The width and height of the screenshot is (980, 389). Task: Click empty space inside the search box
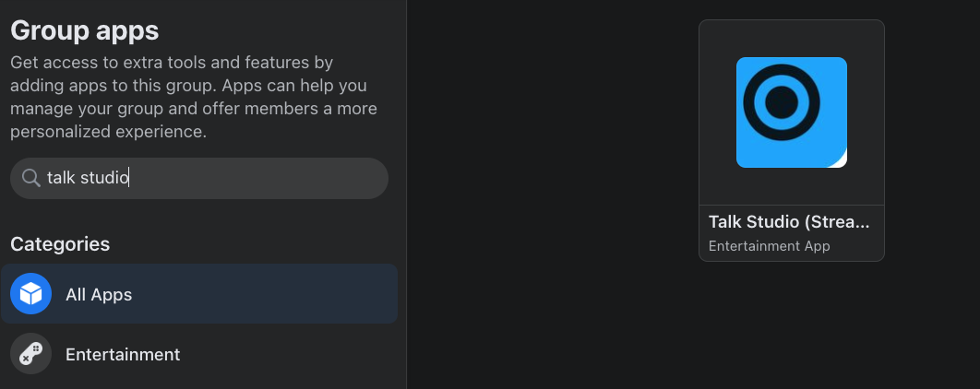click(277, 178)
